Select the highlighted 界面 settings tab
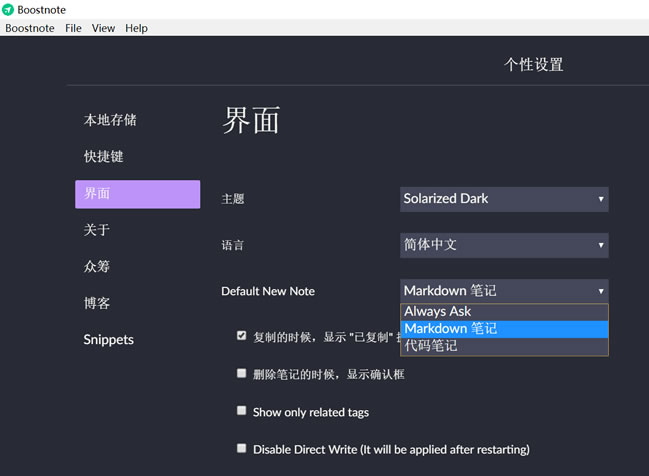This screenshot has width=649, height=476. (137, 194)
